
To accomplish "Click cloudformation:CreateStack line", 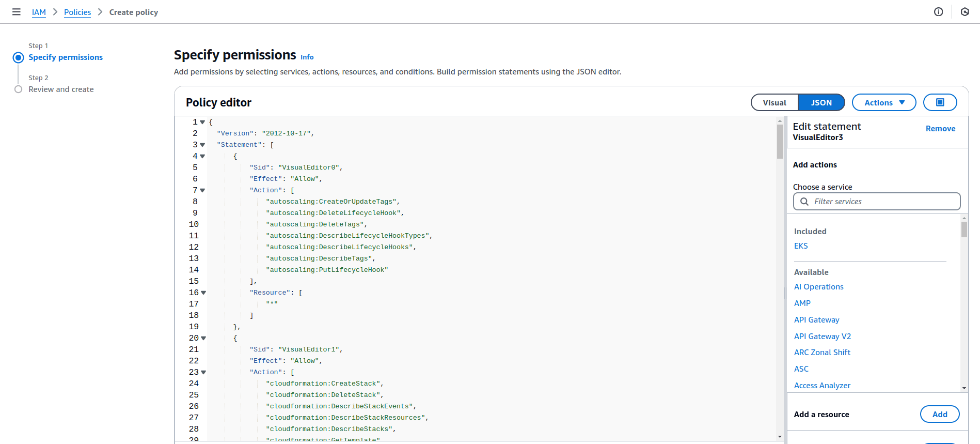I will point(325,384).
